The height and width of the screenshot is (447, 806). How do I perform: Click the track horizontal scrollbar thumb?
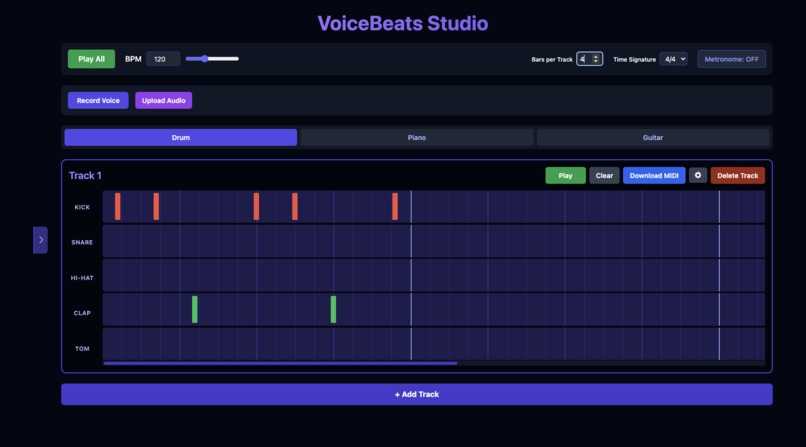coord(280,363)
